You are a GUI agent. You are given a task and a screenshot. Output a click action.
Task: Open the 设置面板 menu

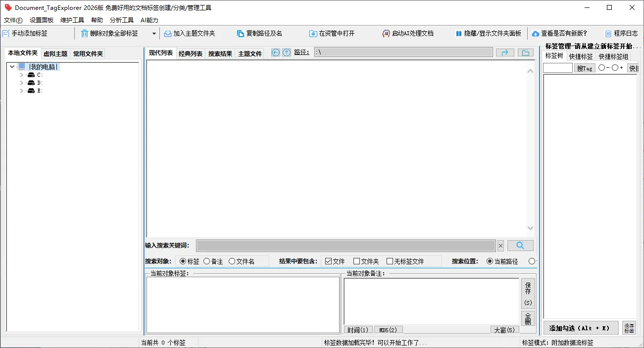[42, 20]
